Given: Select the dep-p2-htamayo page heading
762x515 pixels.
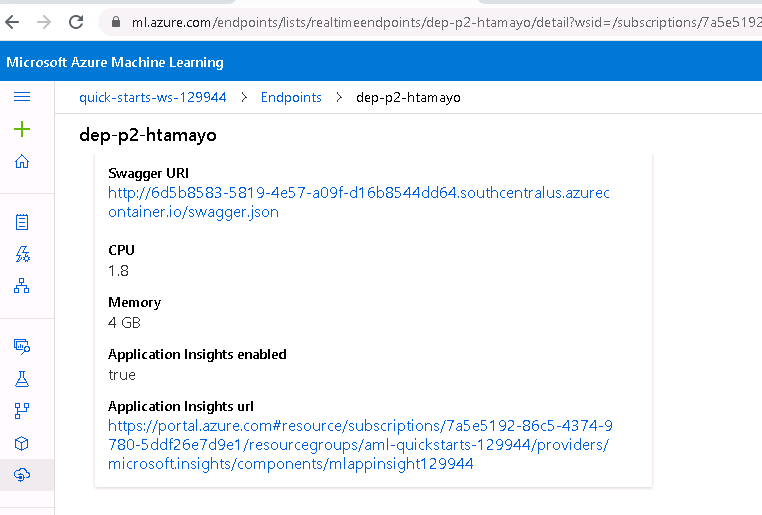Looking at the screenshot, I should (148, 135).
